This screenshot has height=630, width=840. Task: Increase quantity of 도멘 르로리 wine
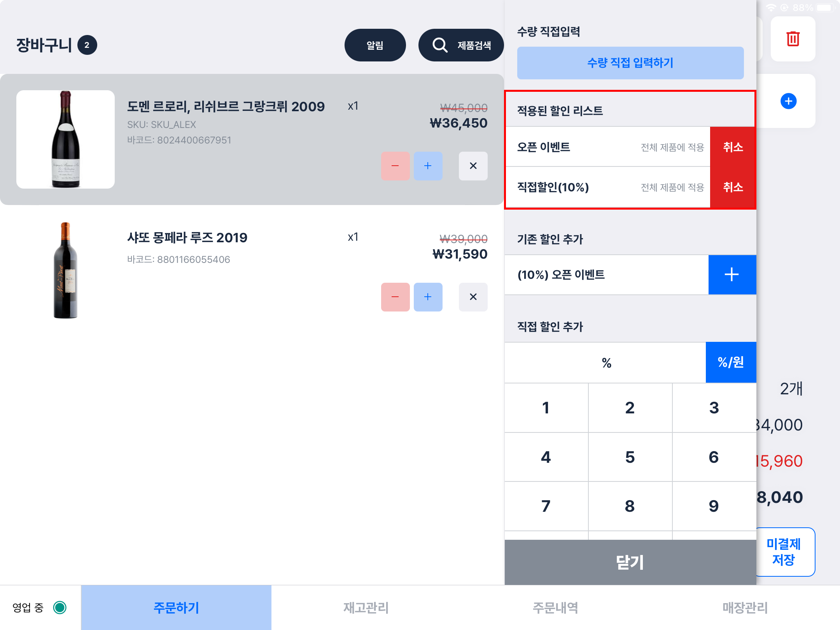[x=428, y=166]
